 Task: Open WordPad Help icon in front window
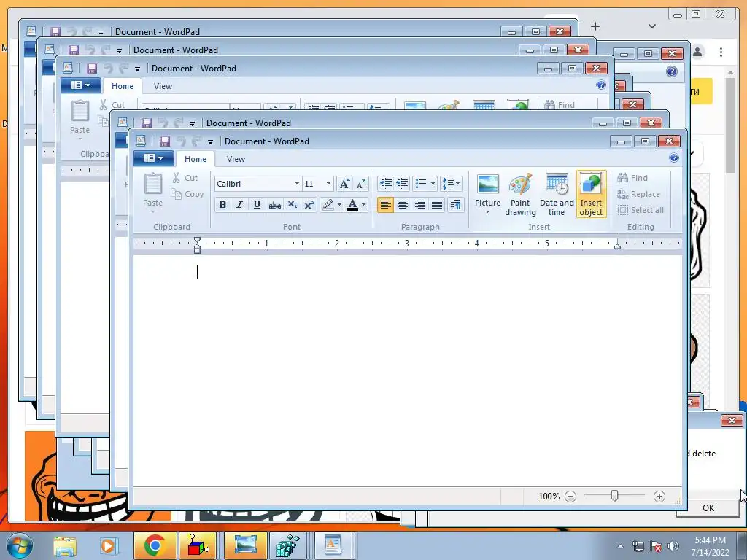(x=673, y=158)
